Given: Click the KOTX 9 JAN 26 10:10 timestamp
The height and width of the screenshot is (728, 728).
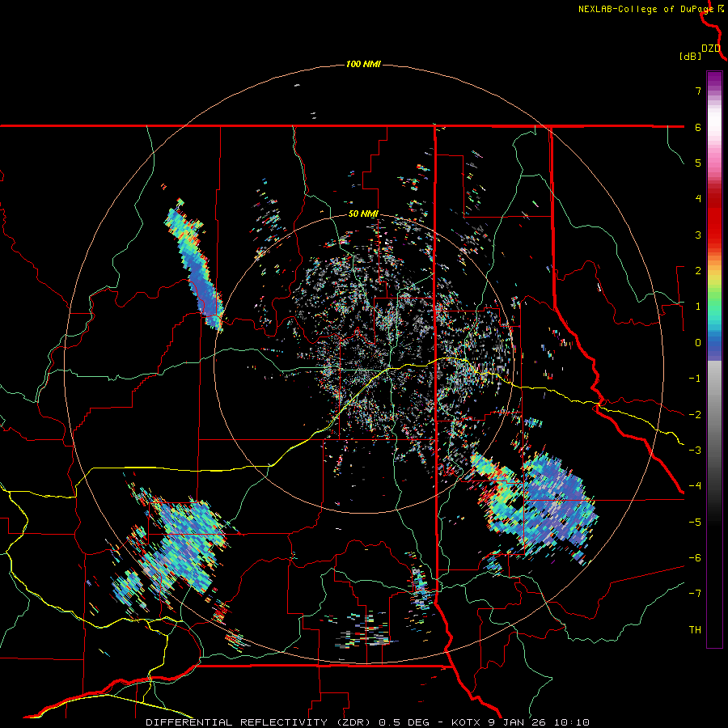Looking at the screenshot, I should pos(520,722).
